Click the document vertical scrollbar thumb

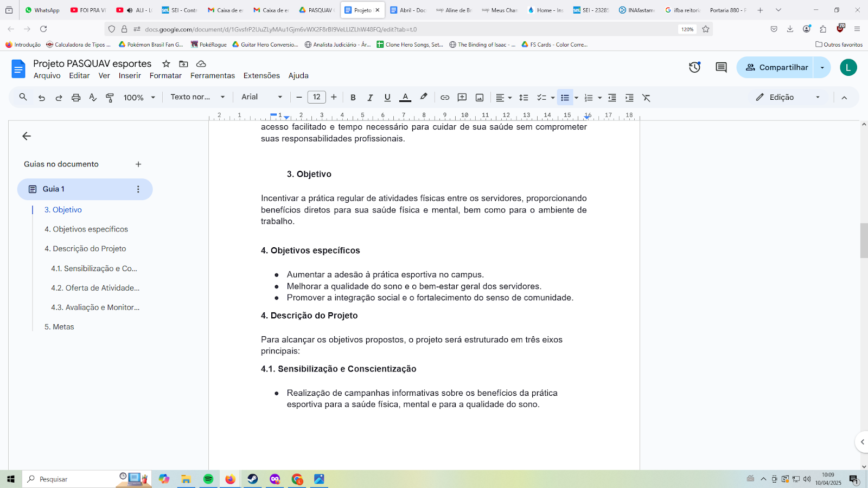tap(864, 240)
